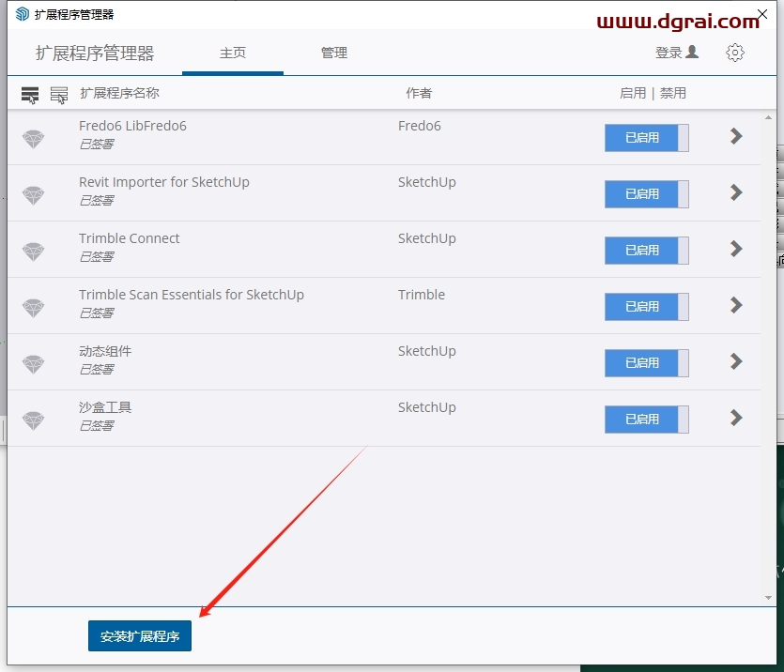Open settings gear in Extension Manager
Screen dimensions: 784x672
[x=734, y=53]
